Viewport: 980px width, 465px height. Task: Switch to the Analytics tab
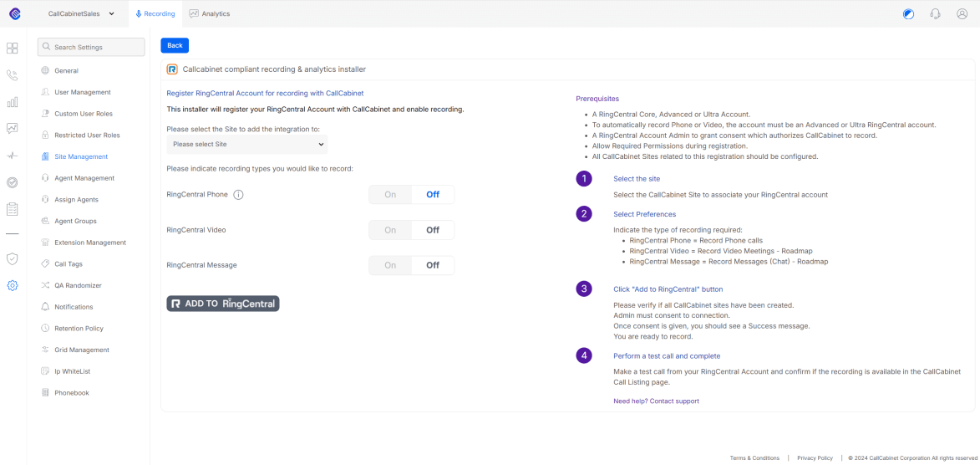(x=210, y=13)
